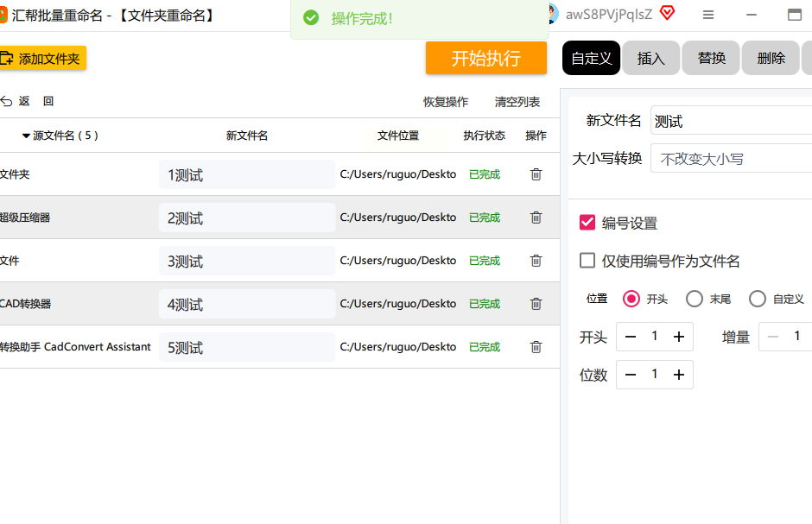Select the 末尾 position radio button

click(695, 299)
